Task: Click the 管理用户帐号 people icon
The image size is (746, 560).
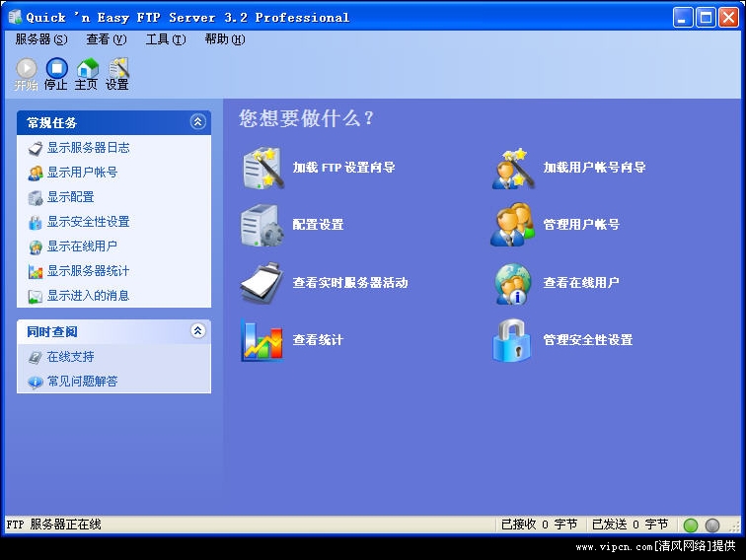Action: pyautogui.click(x=513, y=226)
